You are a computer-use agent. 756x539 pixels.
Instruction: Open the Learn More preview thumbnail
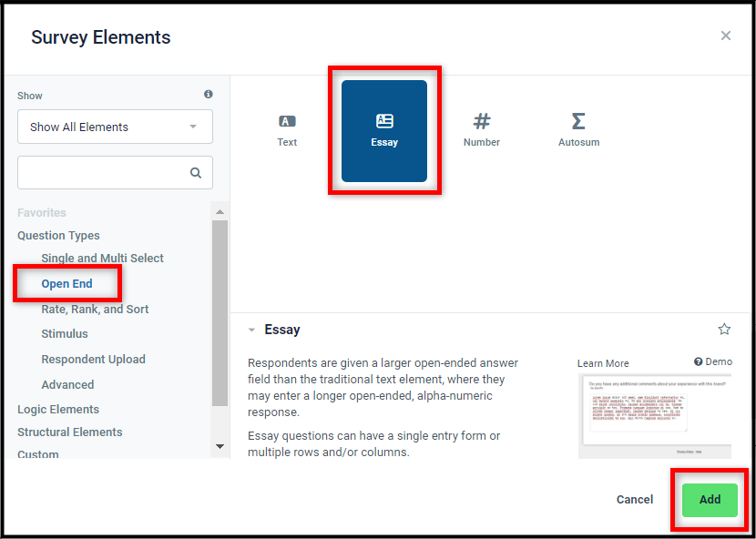(655, 416)
